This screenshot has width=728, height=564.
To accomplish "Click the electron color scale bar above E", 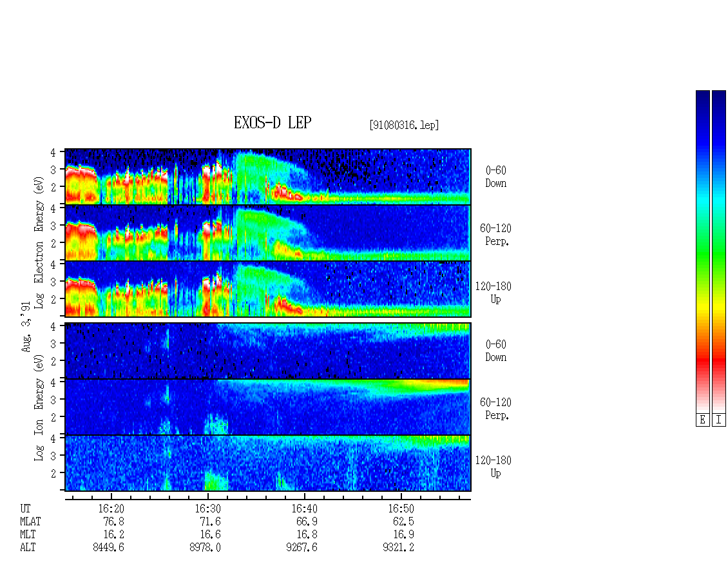I will click(x=702, y=251).
